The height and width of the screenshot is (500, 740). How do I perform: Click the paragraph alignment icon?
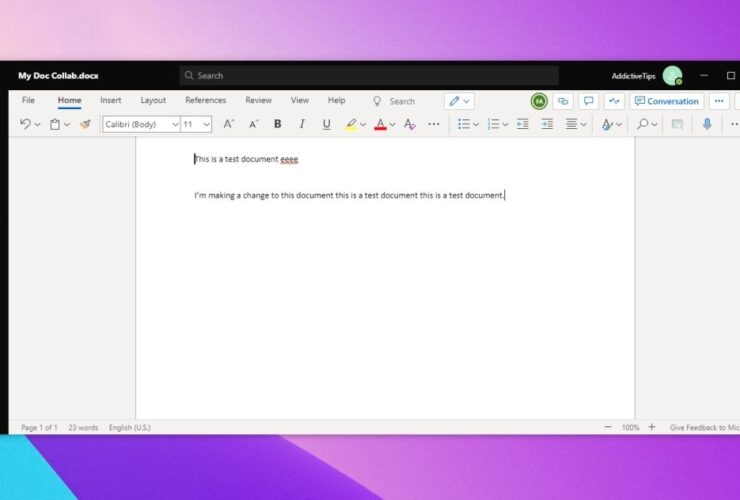tap(572, 124)
